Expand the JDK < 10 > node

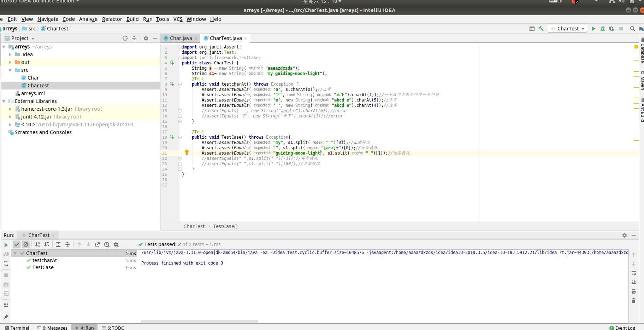coord(10,125)
